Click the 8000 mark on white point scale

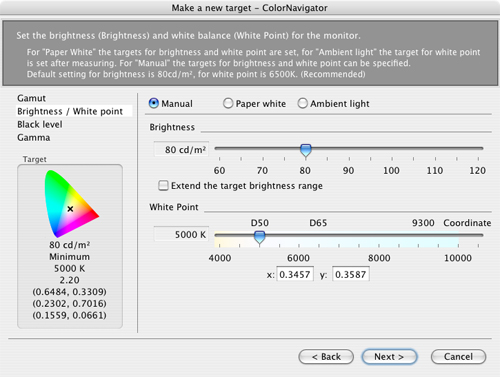pos(379,258)
